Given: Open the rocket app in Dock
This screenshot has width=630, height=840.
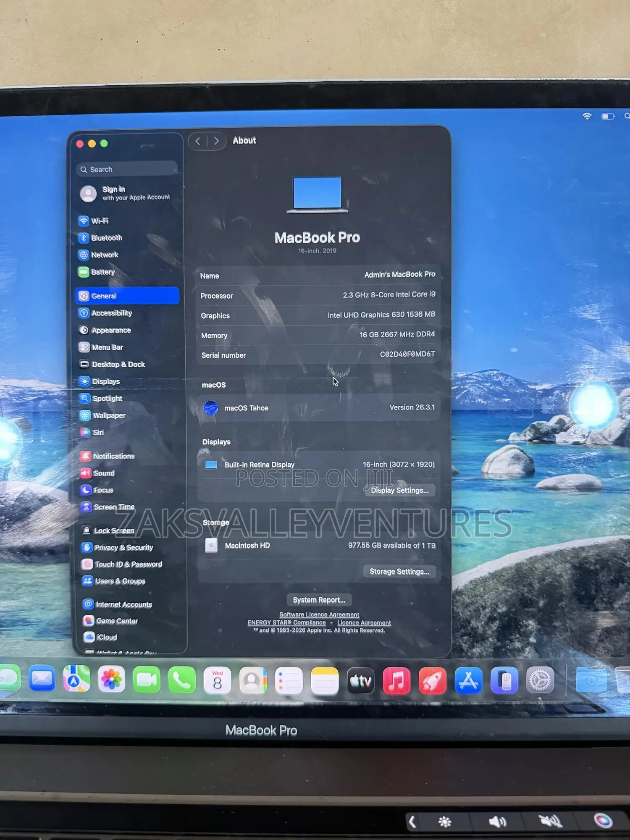Looking at the screenshot, I should [433, 681].
